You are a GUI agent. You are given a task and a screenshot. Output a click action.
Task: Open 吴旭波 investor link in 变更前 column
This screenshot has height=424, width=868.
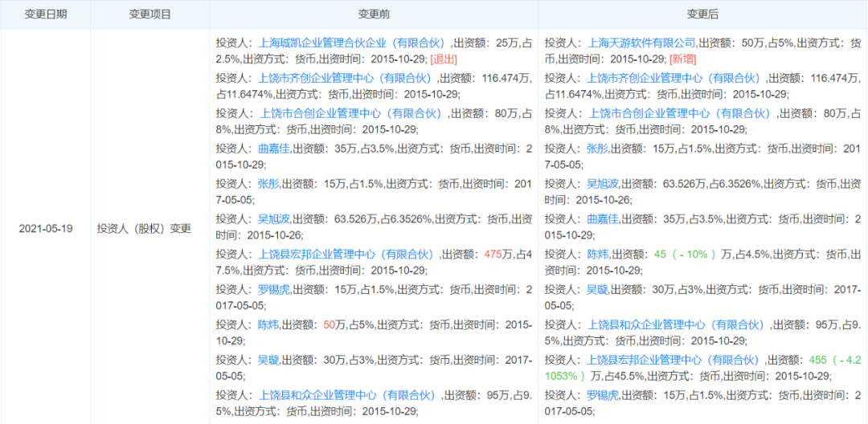274,219
